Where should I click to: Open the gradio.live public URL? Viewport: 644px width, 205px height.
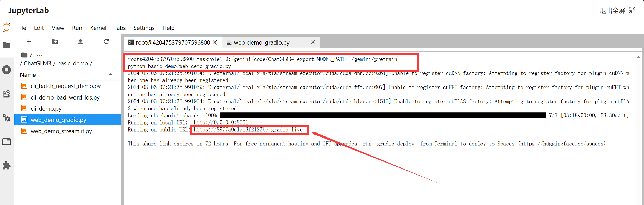point(248,129)
